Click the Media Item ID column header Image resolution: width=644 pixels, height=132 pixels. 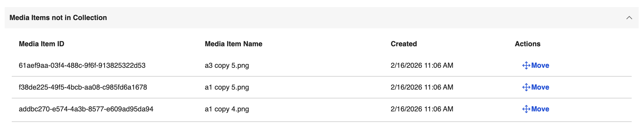tap(41, 44)
